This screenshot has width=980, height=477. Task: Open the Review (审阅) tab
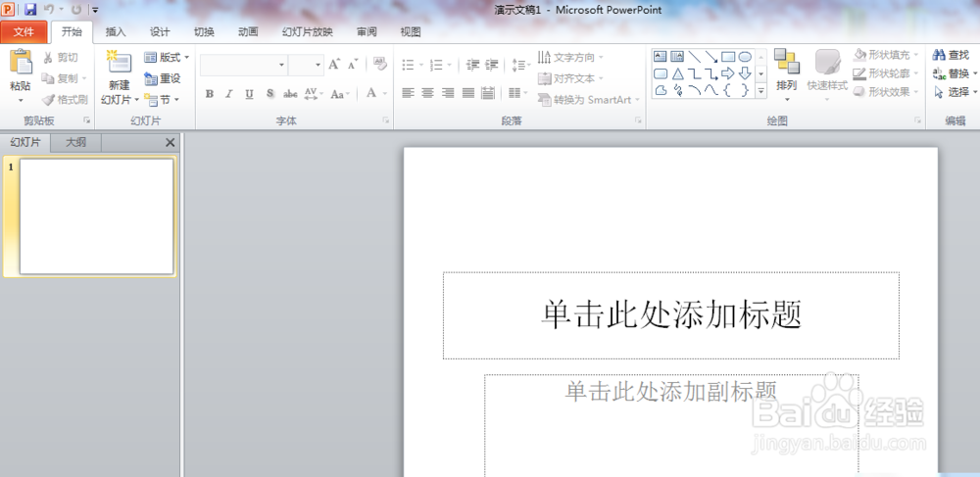[367, 32]
